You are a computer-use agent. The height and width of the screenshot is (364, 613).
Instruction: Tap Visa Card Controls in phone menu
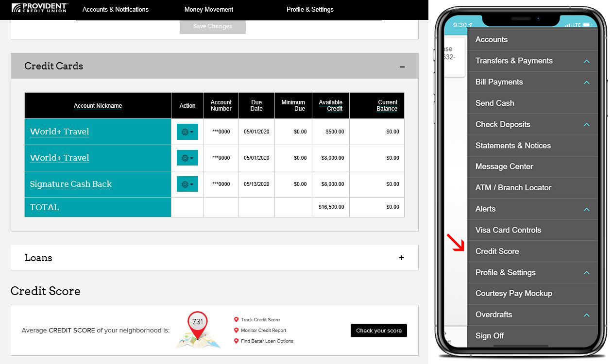[x=508, y=230]
